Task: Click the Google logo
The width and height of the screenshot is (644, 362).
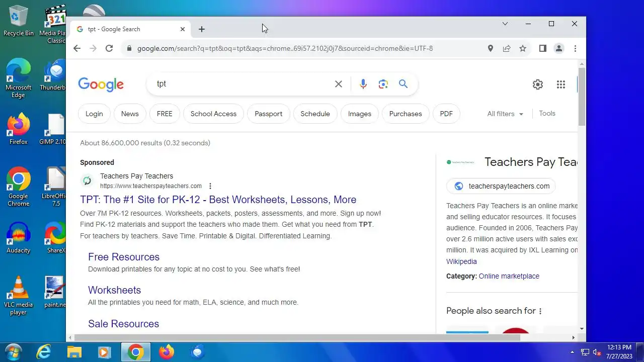Action: pos(101,84)
